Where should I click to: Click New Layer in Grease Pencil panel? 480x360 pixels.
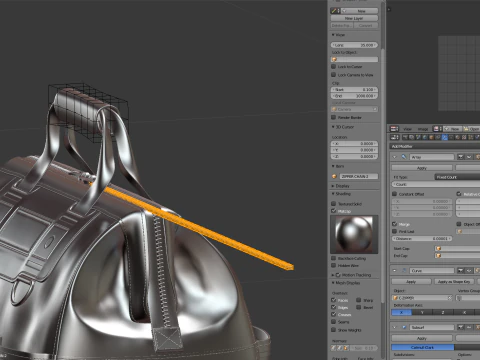click(x=354, y=18)
